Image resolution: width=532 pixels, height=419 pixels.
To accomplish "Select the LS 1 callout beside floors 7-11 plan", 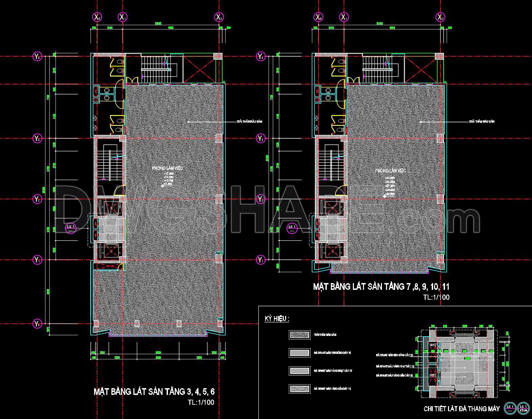I will tap(291, 228).
